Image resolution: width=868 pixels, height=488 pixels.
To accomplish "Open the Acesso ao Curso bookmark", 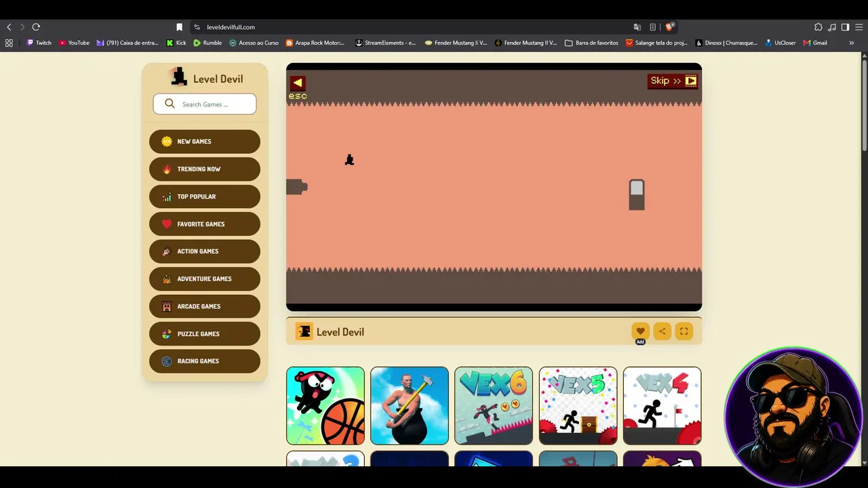I will 254,43.
